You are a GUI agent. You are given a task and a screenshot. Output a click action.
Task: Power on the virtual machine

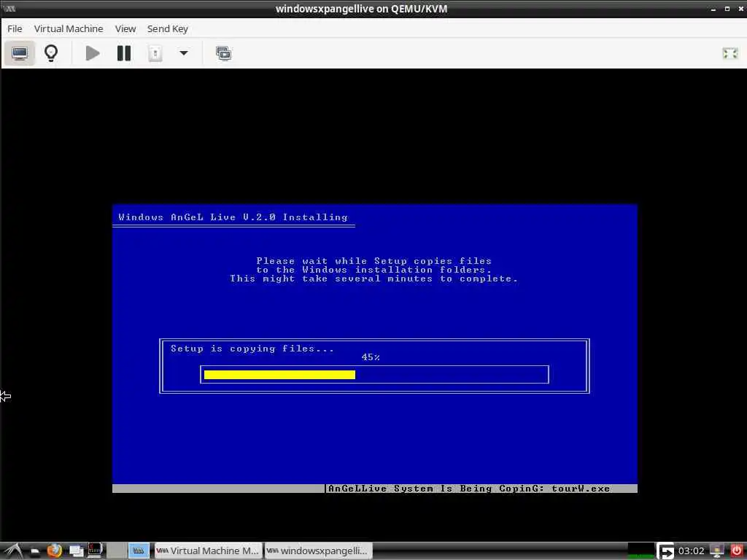click(x=93, y=53)
